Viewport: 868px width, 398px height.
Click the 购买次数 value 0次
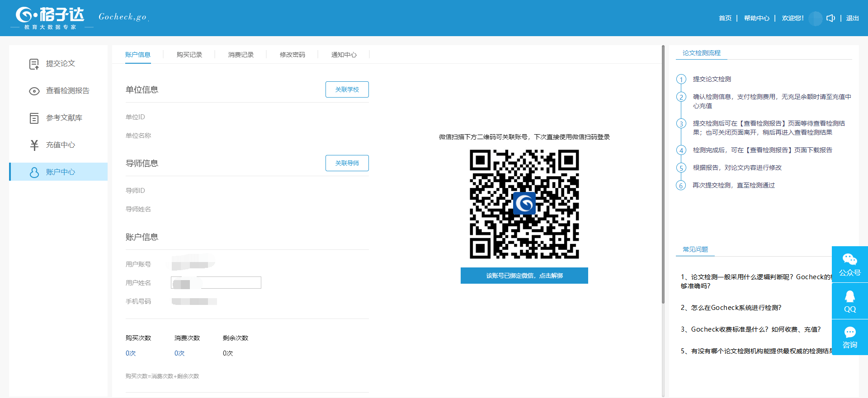(131, 353)
